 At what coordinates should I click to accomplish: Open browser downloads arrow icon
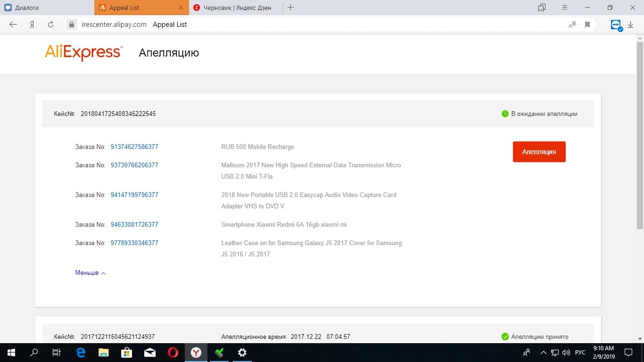pos(630,25)
